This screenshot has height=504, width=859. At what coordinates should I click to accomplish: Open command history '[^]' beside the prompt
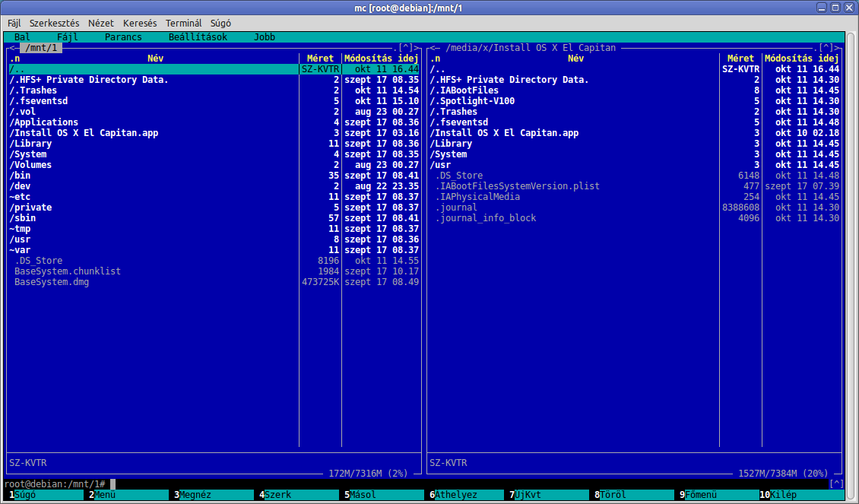pos(836,484)
